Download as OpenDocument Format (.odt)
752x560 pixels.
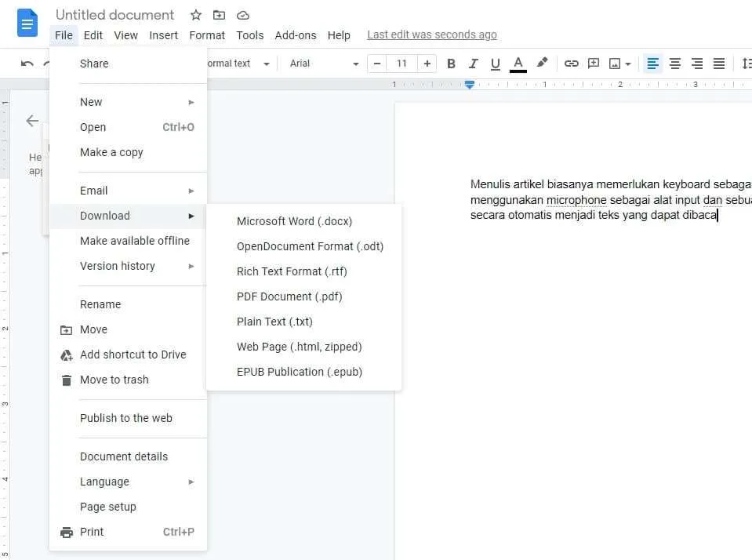(x=304, y=246)
